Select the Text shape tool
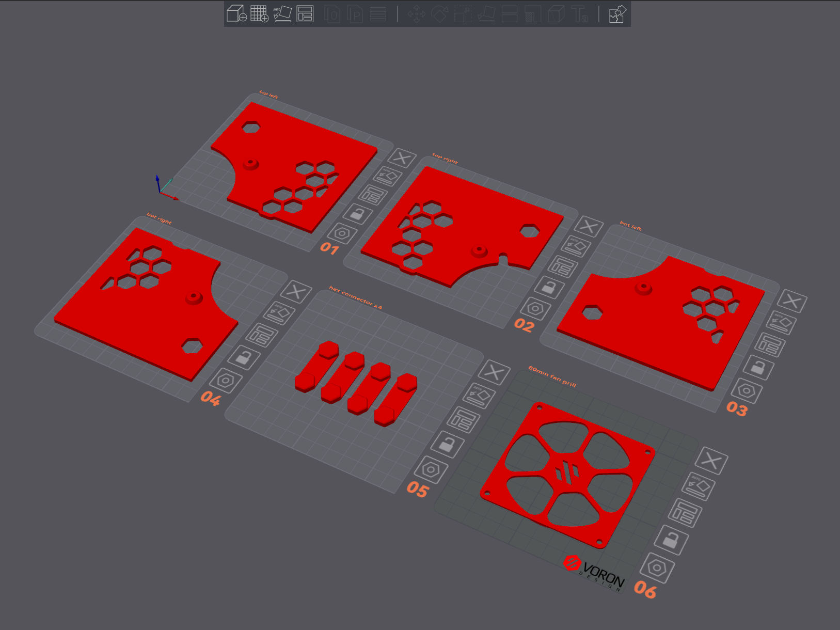The height and width of the screenshot is (630, 840). [x=579, y=14]
